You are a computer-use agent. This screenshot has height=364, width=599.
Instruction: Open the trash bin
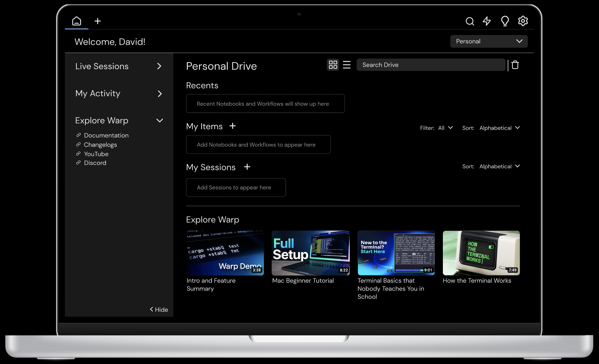[515, 65]
